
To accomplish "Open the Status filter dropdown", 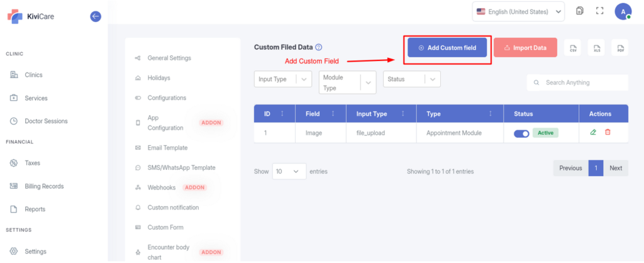I will tap(411, 79).
